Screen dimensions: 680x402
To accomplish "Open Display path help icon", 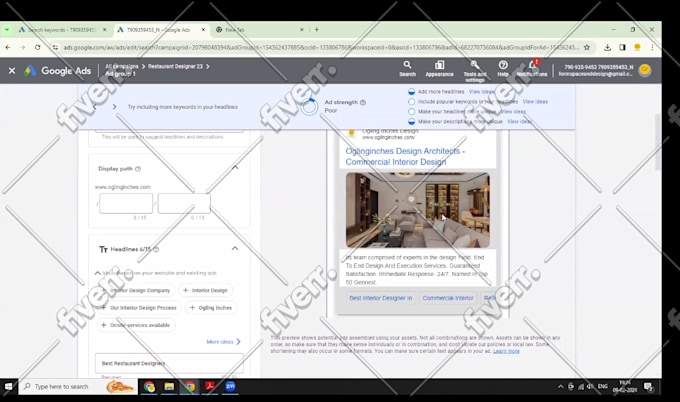I will pos(138,169).
